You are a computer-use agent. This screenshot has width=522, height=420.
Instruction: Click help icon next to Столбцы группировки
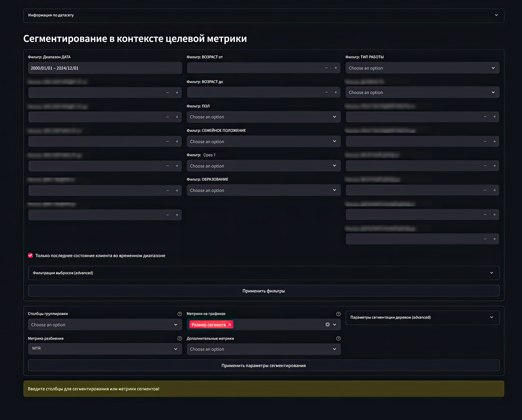click(179, 314)
